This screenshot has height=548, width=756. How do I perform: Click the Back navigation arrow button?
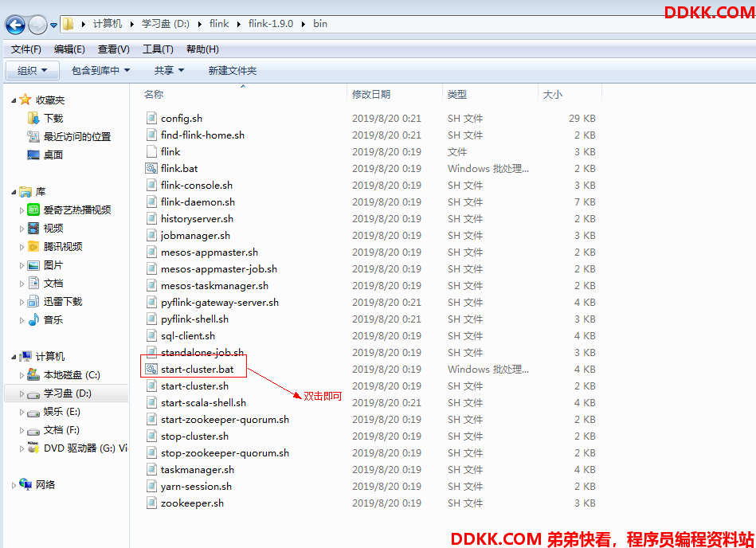[x=15, y=24]
